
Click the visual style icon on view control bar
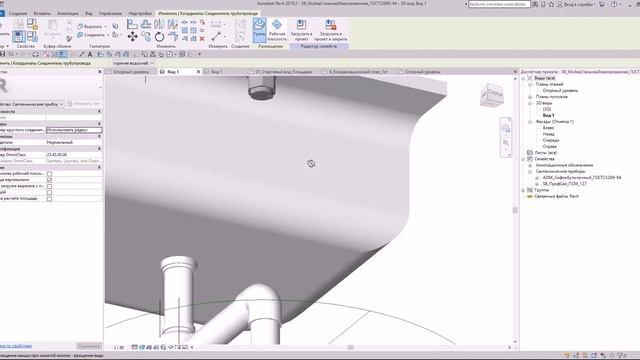pos(142,347)
